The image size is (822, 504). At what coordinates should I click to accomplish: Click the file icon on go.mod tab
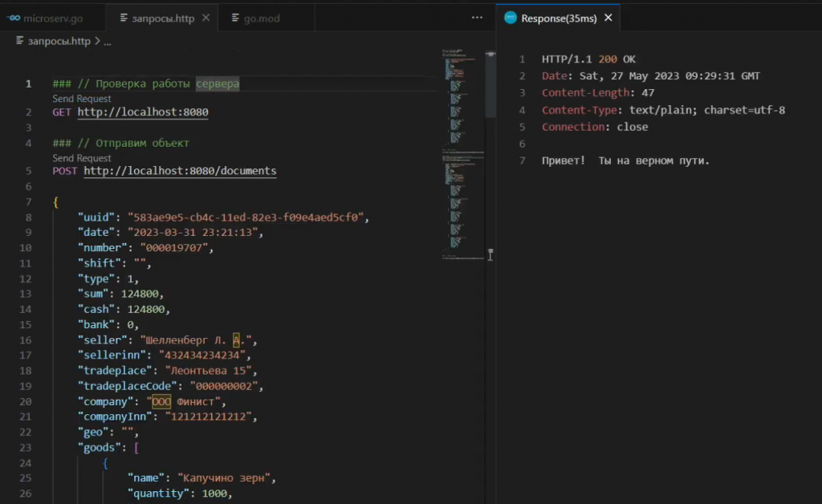coord(235,18)
